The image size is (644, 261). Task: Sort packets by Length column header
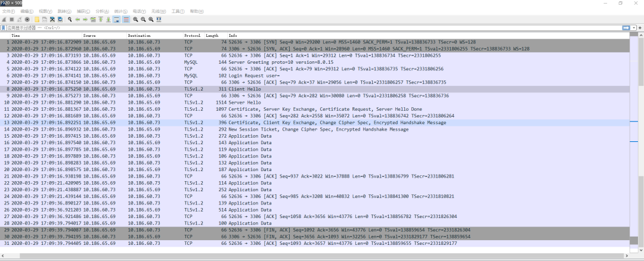(216, 36)
